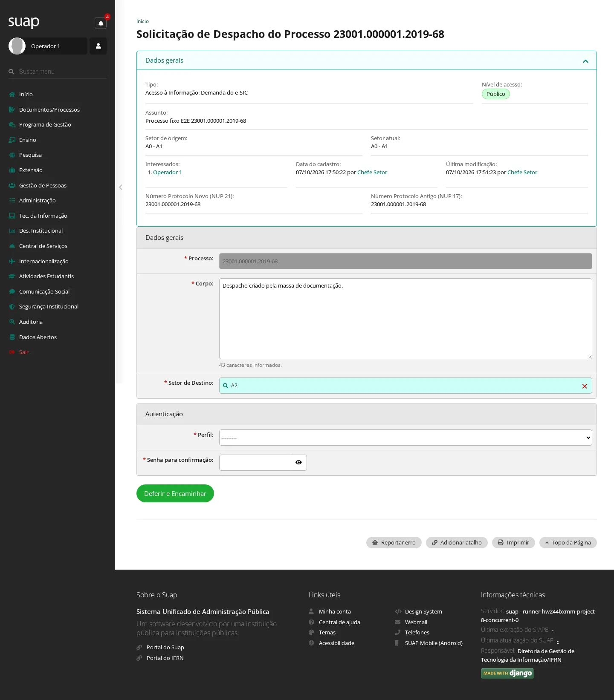Click the Central de Serviços bell icon
This screenshot has height=700, width=614.
click(x=12, y=246)
